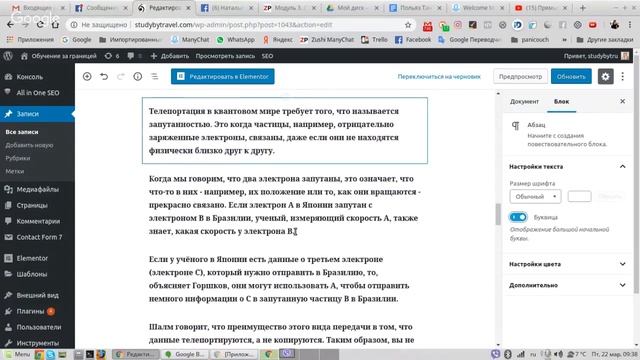The width and height of the screenshot is (640, 360).
Task: Toggle the Буквица drop cap switch
Action: tap(518, 217)
